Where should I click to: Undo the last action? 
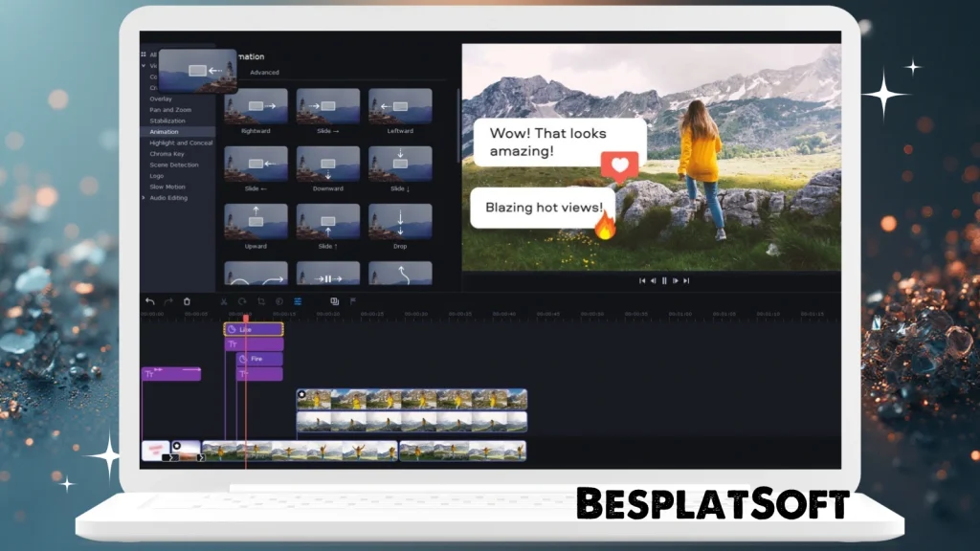[149, 301]
